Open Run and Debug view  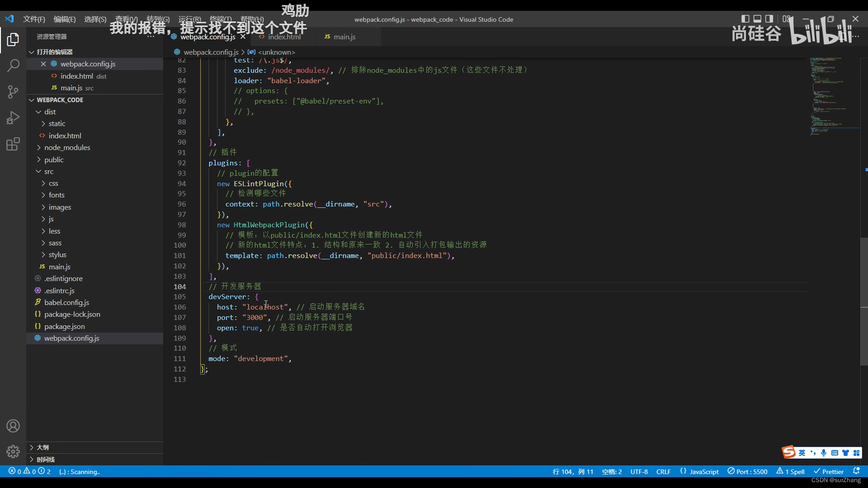point(13,118)
